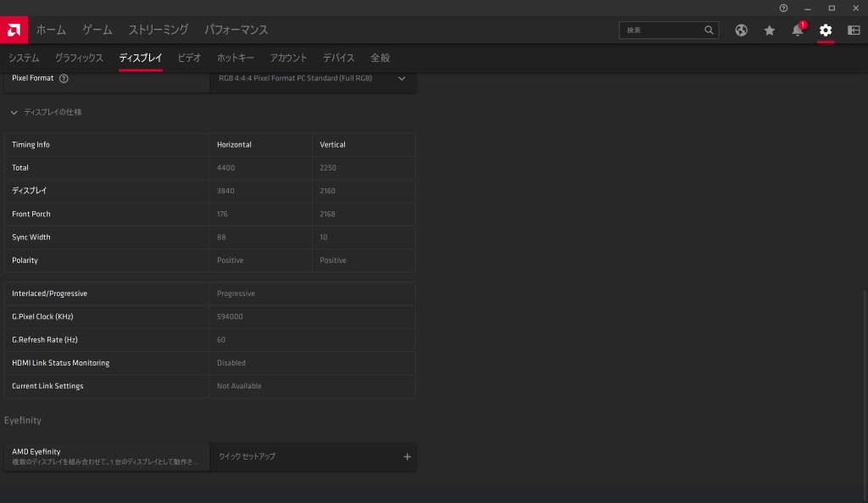Click G.Refresh Rate value 60
The width and height of the screenshot is (868, 503).
tap(221, 340)
